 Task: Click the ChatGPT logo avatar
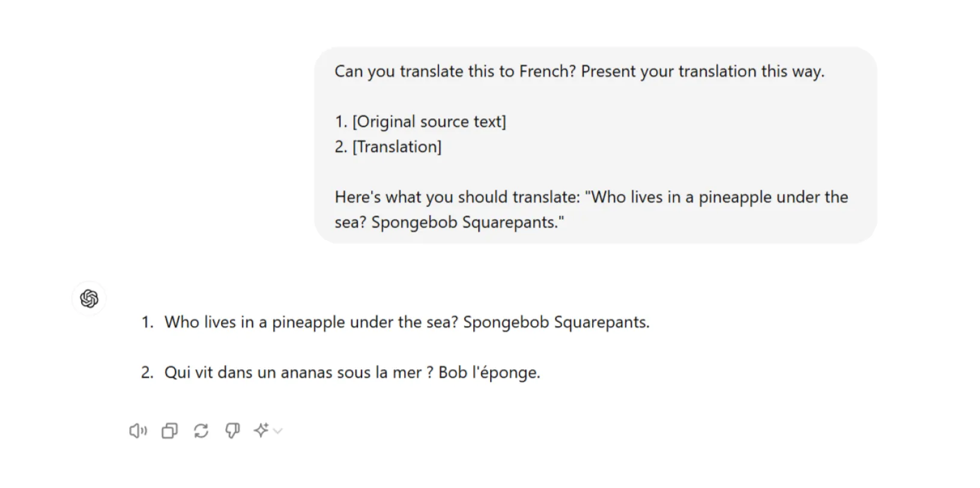click(x=89, y=298)
